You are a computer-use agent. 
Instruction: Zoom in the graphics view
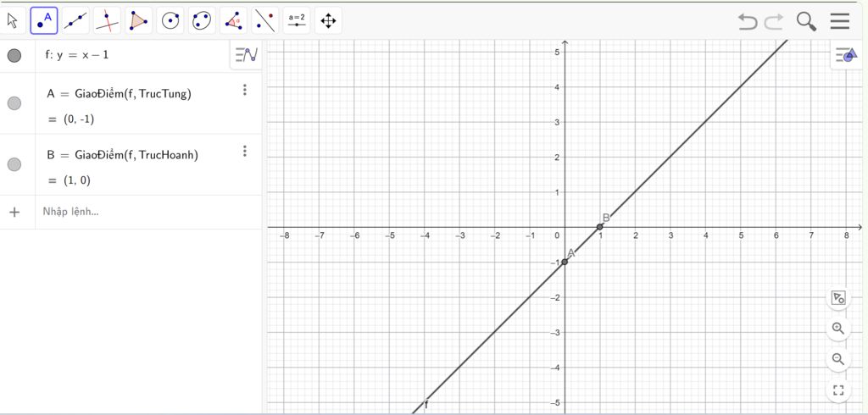click(x=838, y=329)
